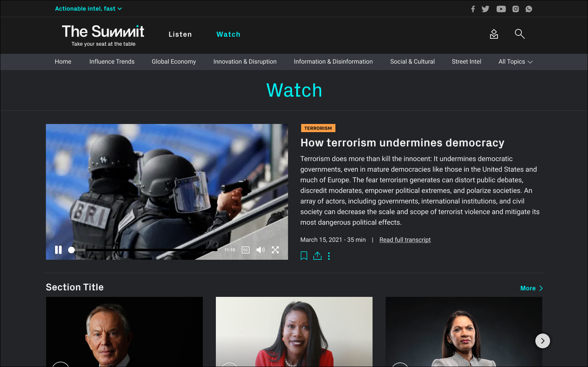Screen dimensions: 588x367
Task: Open the WhatsApp social icon
Action: [x=529, y=9]
